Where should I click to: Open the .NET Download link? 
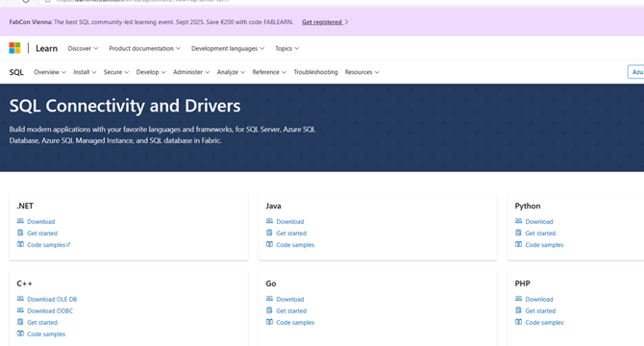pyautogui.click(x=41, y=222)
